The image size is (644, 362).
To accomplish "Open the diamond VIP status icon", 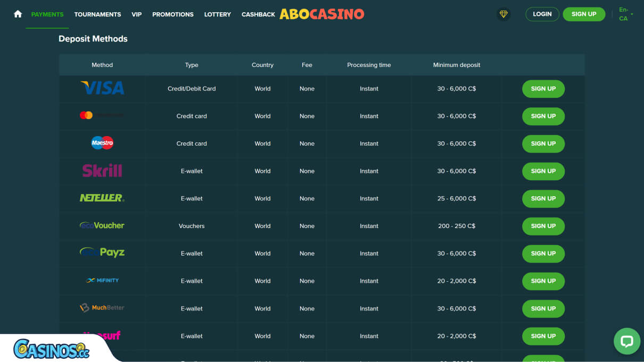I will [503, 14].
